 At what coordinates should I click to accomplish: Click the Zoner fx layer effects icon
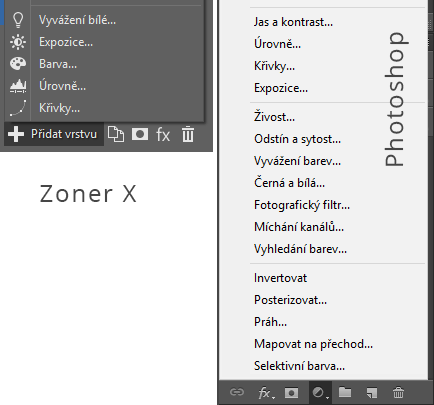[x=163, y=135]
